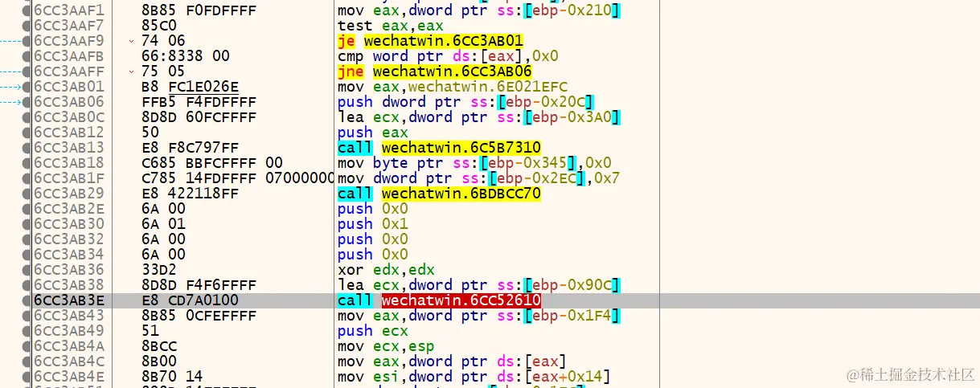This screenshot has height=388, width=980.
Task: Click address 6CC3AB34
Action: [x=69, y=255]
